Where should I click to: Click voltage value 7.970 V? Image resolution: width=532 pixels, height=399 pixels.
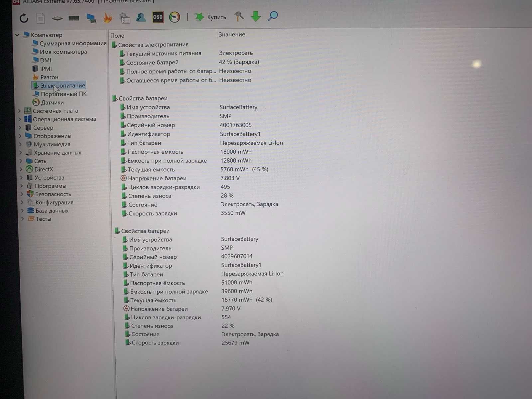point(231,308)
